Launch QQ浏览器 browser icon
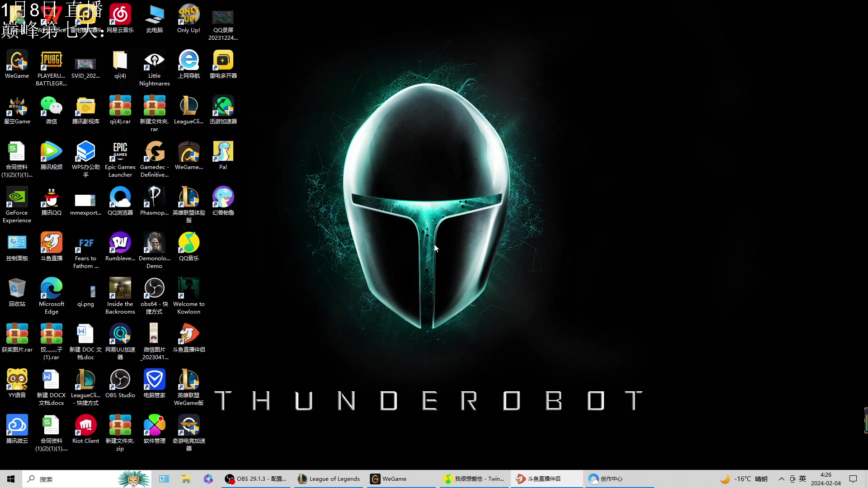Viewport: 868px width, 488px height. coord(120,202)
